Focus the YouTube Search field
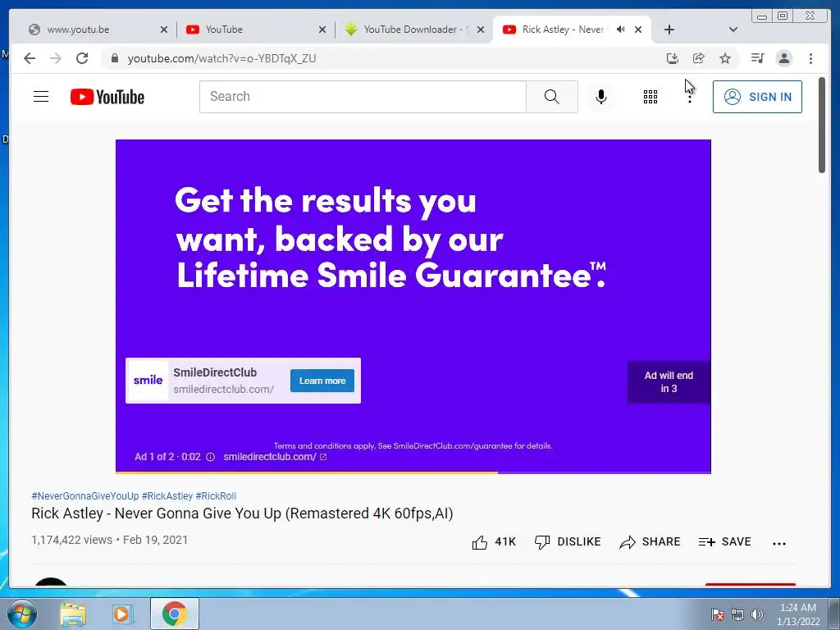The width and height of the screenshot is (840, 630). coord(363,97)
